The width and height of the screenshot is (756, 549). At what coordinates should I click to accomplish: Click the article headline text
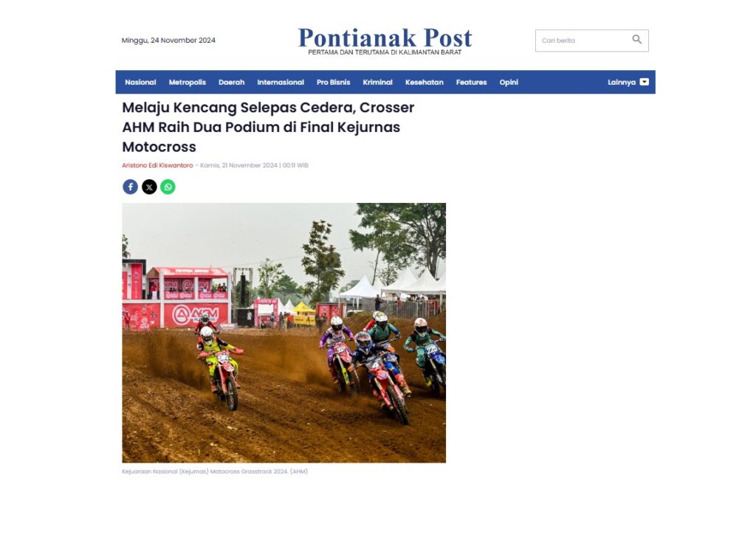tap(268, 127)
